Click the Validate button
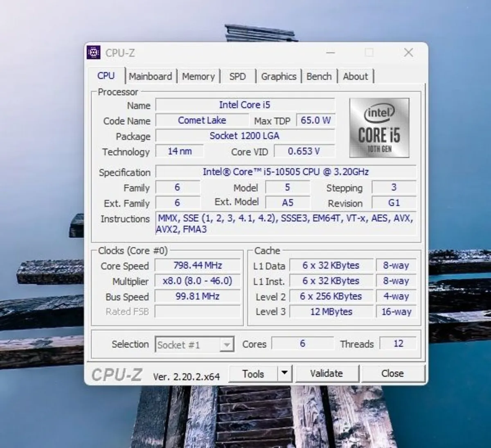Viewport: 491px width, 448px height. (x=327, y=374)
